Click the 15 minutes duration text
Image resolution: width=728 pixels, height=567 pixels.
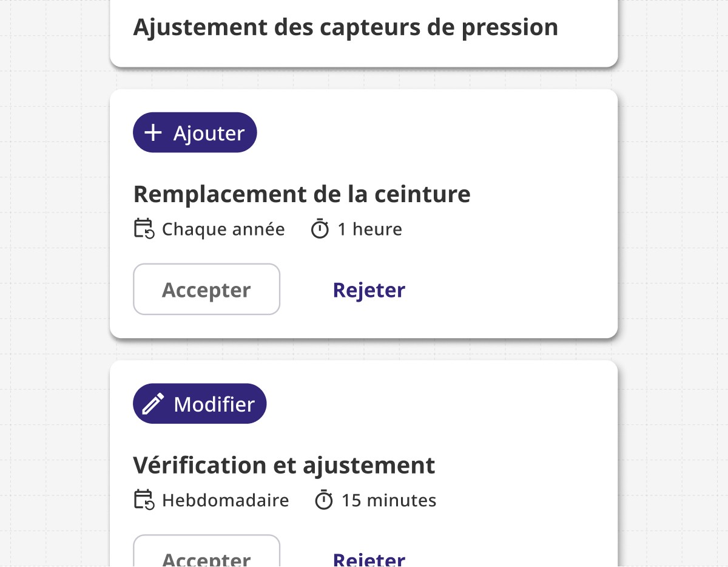[x=389, y=500]
